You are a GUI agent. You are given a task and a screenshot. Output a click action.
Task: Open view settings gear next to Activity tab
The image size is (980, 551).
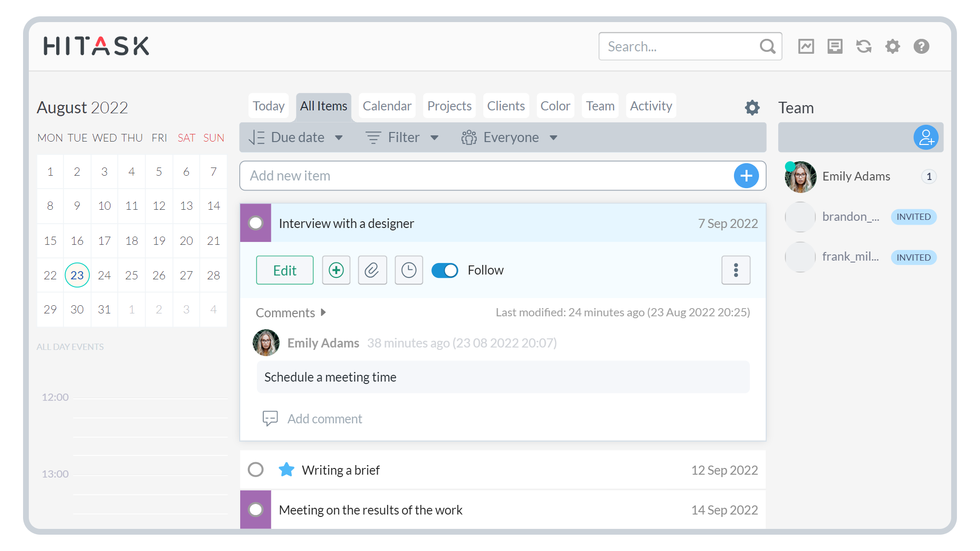[752, 108]
